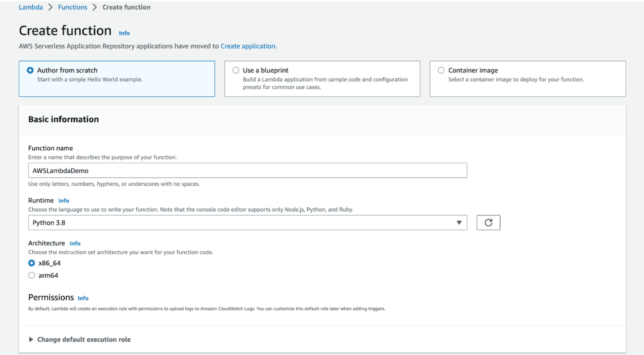This screenshot has width=644, height=355.
Task: Click Info link beside Architecture label
Action: click(x=75, y=243)
